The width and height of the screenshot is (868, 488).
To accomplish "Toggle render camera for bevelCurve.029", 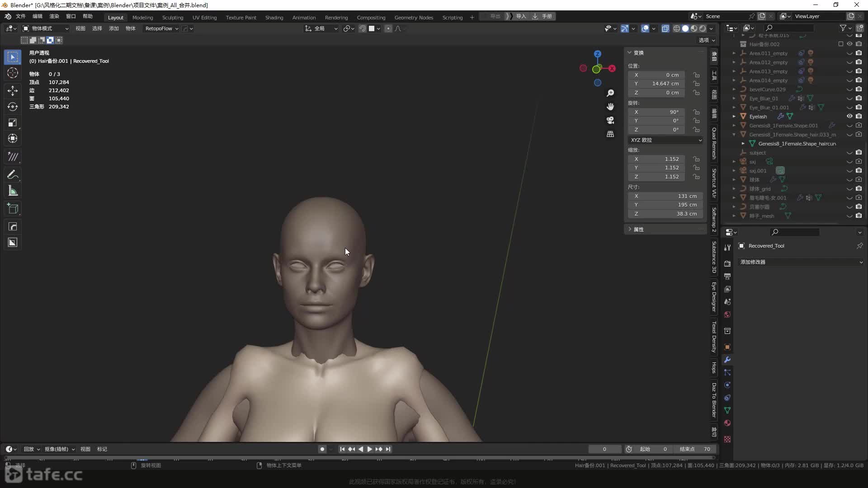I will pos(859,89).
